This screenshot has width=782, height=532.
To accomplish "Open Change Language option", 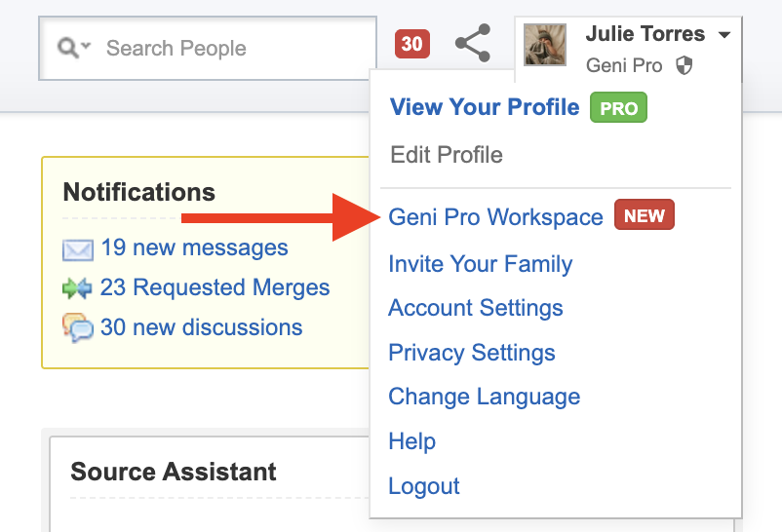I will 484,397.
